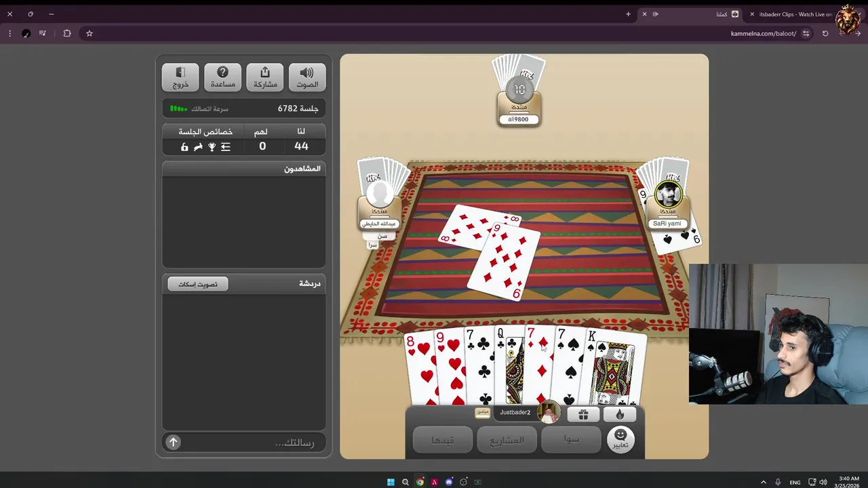Play the 7 of clubs card

(480, 367)
